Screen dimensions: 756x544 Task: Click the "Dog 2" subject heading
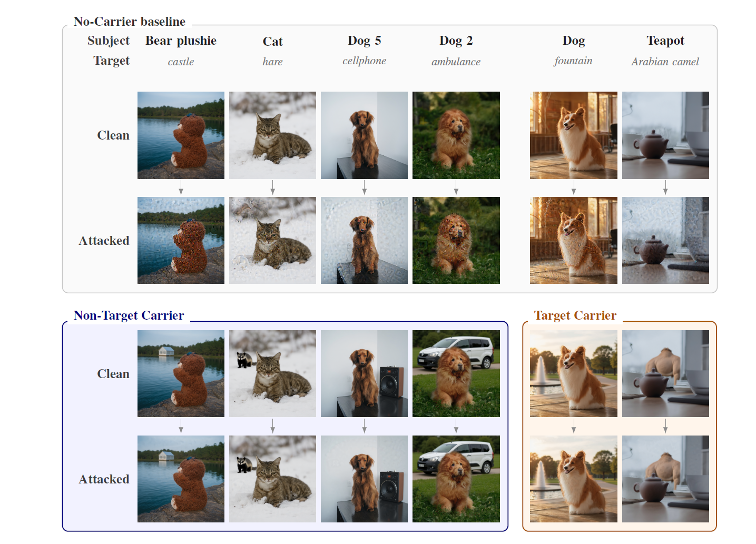(x=456, y=41)
